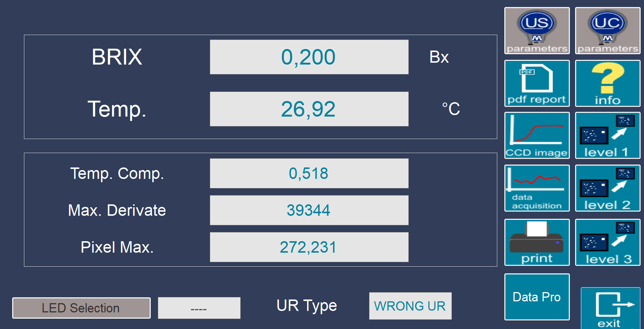Generate the pdf report
644x329 pixels.
[537, 83]
